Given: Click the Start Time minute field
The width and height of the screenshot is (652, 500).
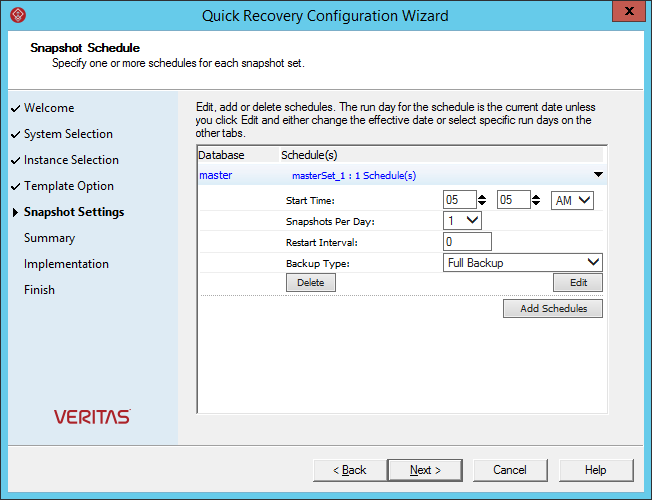Looking at the screenshot, I should [x=514, y=200].
